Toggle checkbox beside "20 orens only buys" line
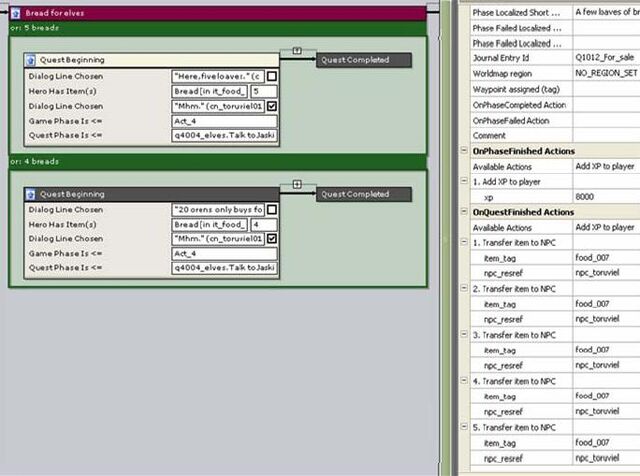The height and width of the screenshot is (476, 640). (x=272, y=209)
